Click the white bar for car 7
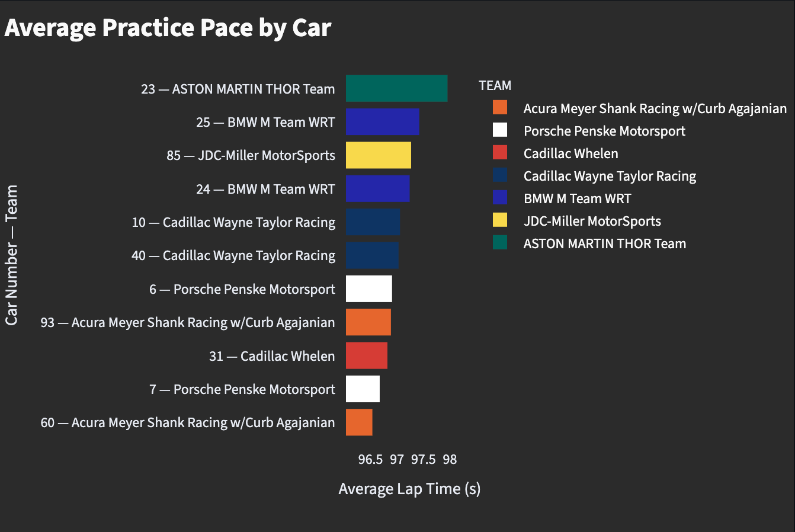Viewport: 795px width, 532px height. click(x=363, y=389)
